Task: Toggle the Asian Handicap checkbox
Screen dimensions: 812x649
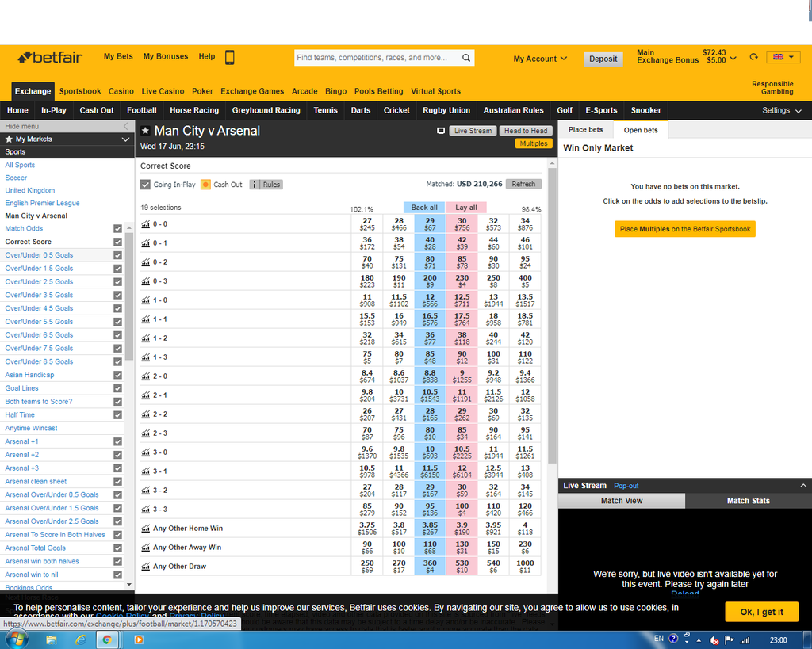Action: [x=117, y=376]
